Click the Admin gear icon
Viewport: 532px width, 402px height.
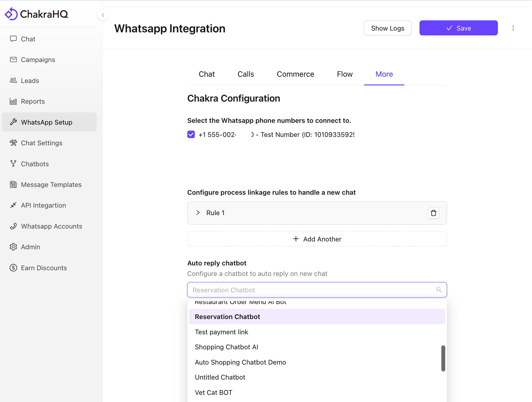coord(13,247)
